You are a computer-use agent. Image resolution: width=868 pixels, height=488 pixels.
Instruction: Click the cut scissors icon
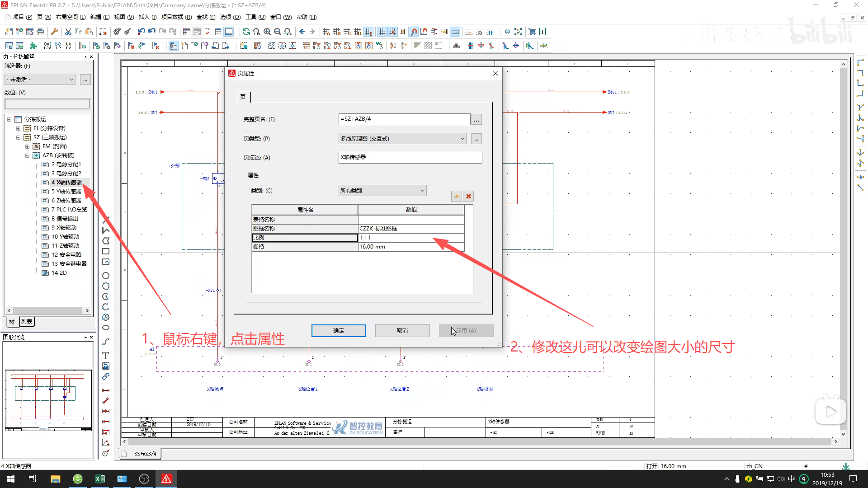click(68, 32)
